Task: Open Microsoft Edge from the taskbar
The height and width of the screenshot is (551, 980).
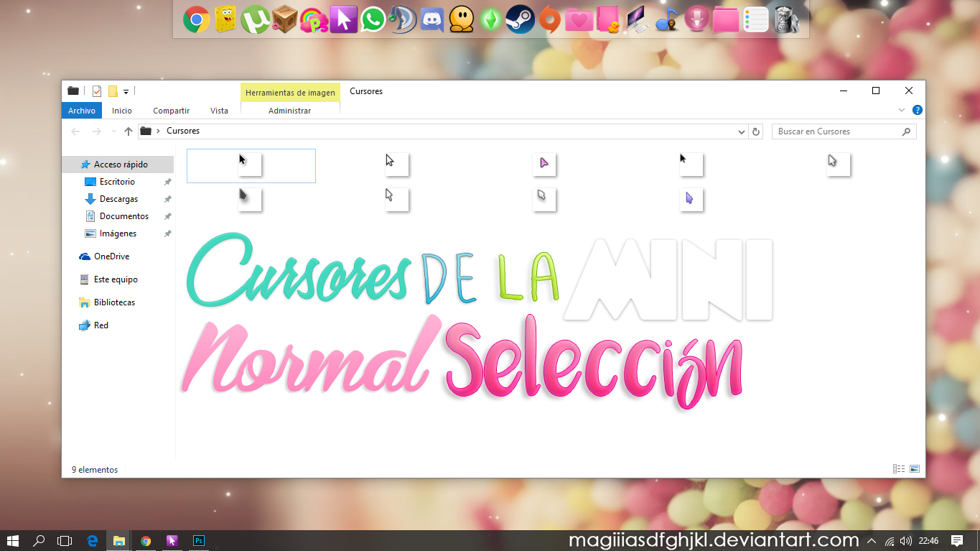Action: 93,541
